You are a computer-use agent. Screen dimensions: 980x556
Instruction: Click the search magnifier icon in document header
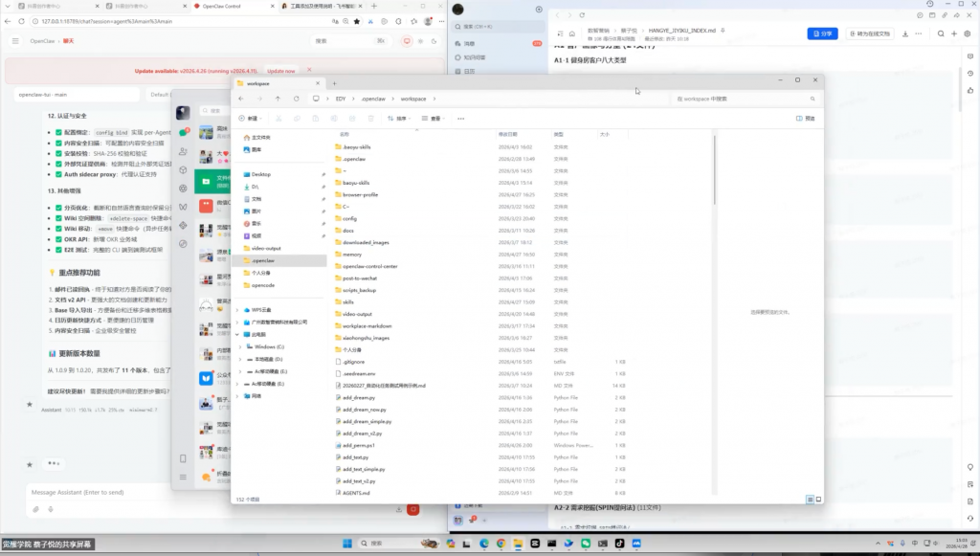coord(941,33)
